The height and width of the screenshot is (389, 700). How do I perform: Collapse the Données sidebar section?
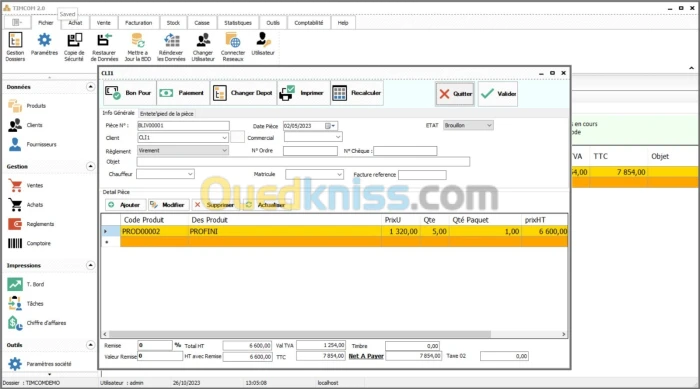(x=91, y=87)
